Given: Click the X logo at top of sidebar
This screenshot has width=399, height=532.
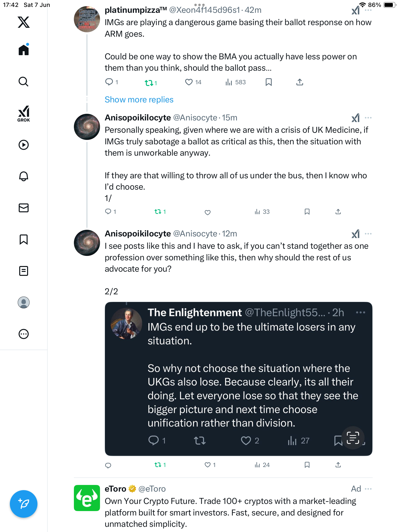Looking at the screenshot, I should tap(24, 22).
